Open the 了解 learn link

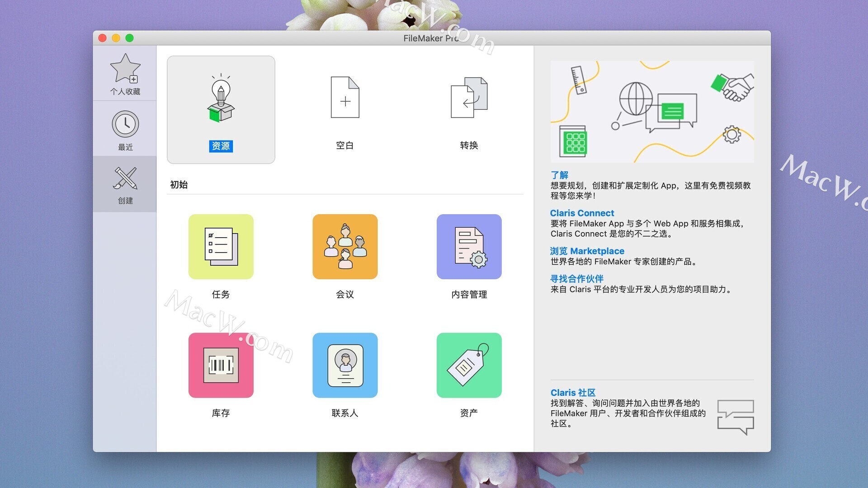coord(560,175)
